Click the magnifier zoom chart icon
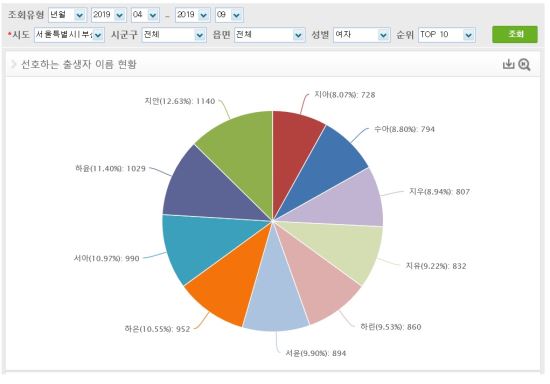 click(x=524, y=65)
